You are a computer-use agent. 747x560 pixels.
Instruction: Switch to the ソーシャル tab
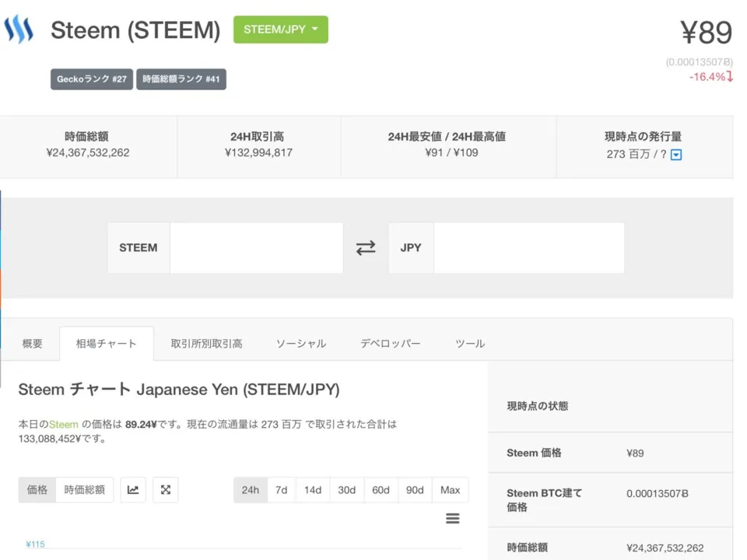click(301, 343)
